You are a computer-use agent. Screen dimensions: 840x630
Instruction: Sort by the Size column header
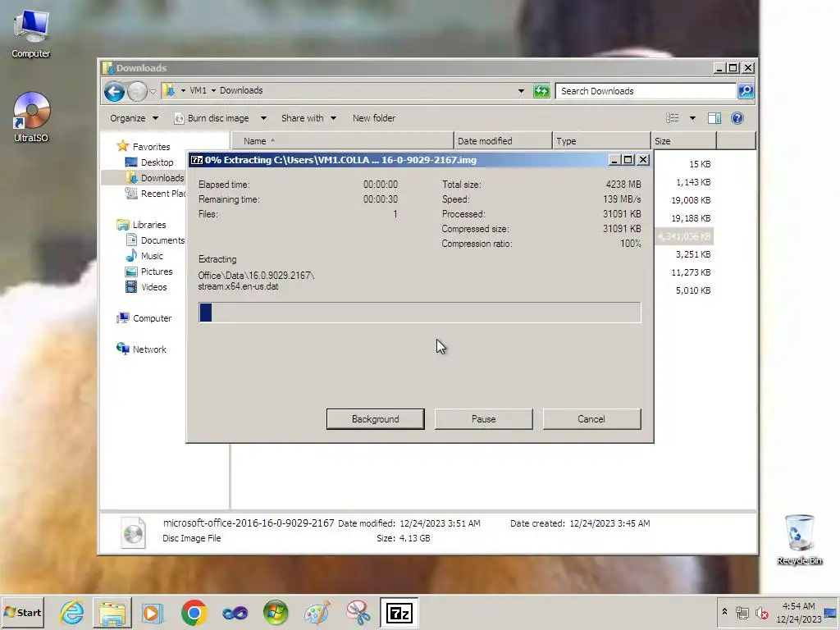pos(683,141)
